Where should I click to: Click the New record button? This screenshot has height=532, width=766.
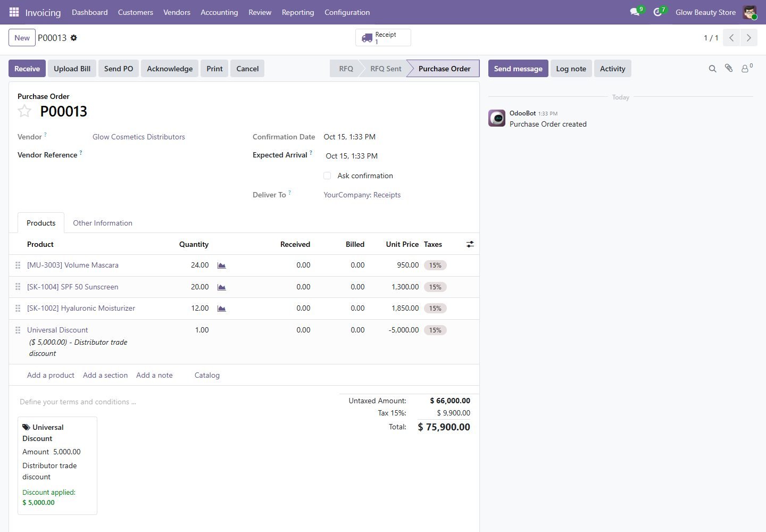click(22, 38)
